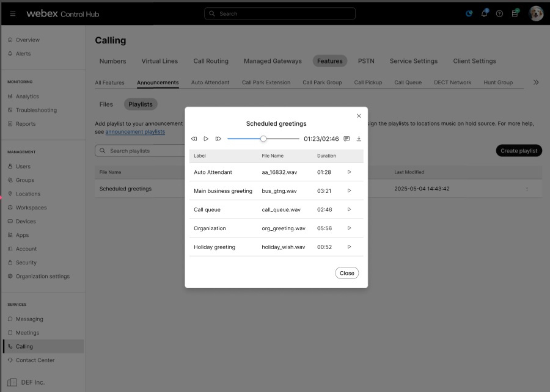Click the top Search field
Screen dimensions: 550x392
point(279,13)
